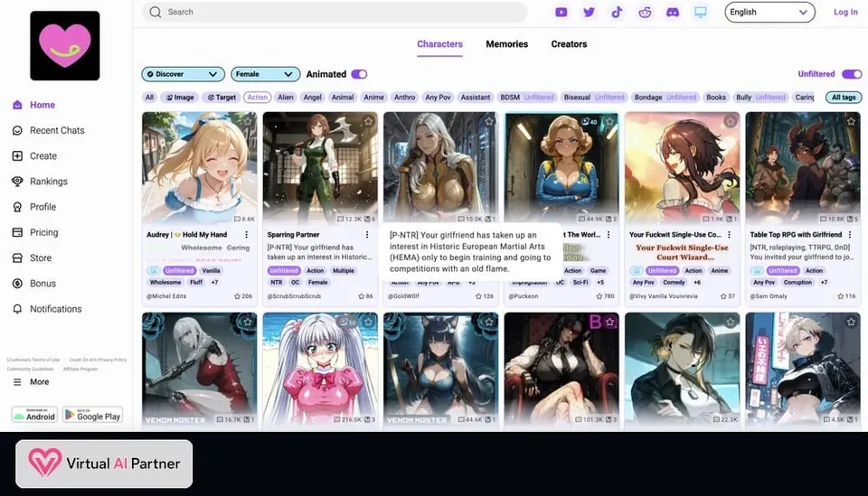This screenshot has width=868, height=496.
Task: Open options for Your Fuckwit Single-Use card
Action: click(x=729, y=235)
